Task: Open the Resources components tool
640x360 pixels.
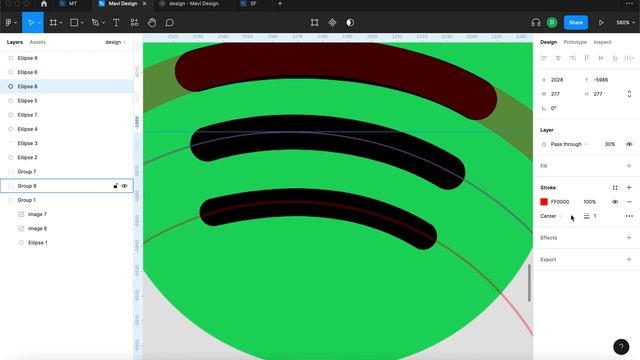Action: tap(134, 23)
